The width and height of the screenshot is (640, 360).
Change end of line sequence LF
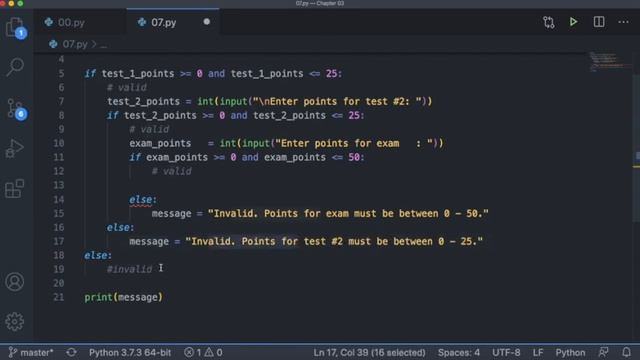tap(538, 352)
